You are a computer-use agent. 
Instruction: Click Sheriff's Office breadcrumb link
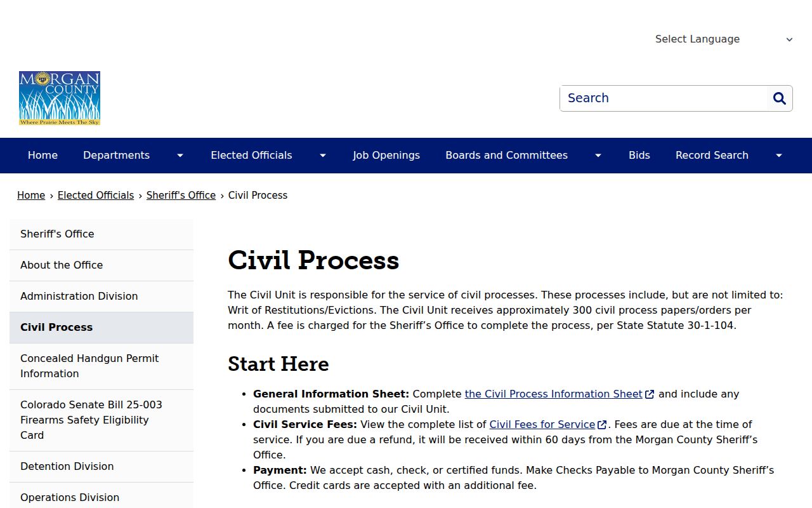tap(181, 196)
